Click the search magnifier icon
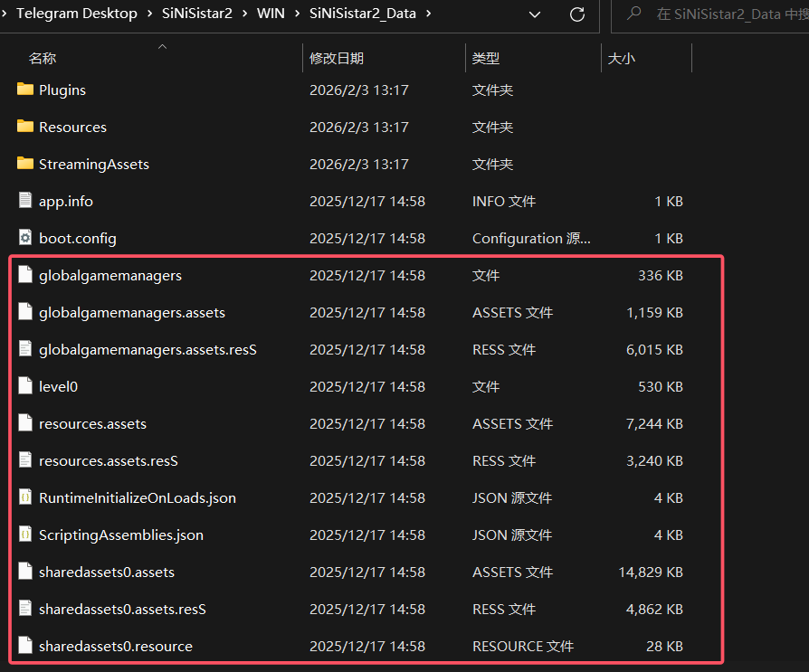 (635, 14)
